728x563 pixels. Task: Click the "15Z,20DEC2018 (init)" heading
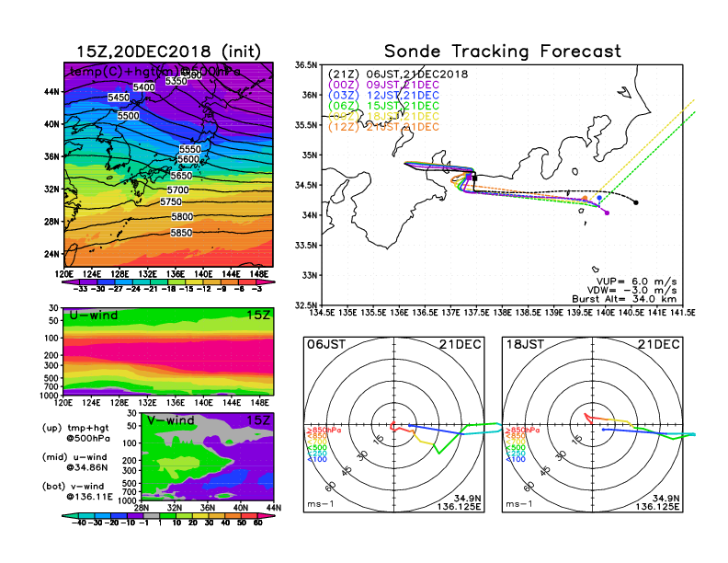click(168, 52)
